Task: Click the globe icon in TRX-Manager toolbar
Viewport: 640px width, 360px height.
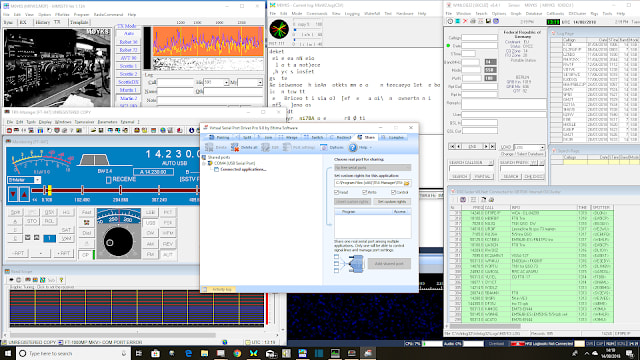Action: click(163, 130)
